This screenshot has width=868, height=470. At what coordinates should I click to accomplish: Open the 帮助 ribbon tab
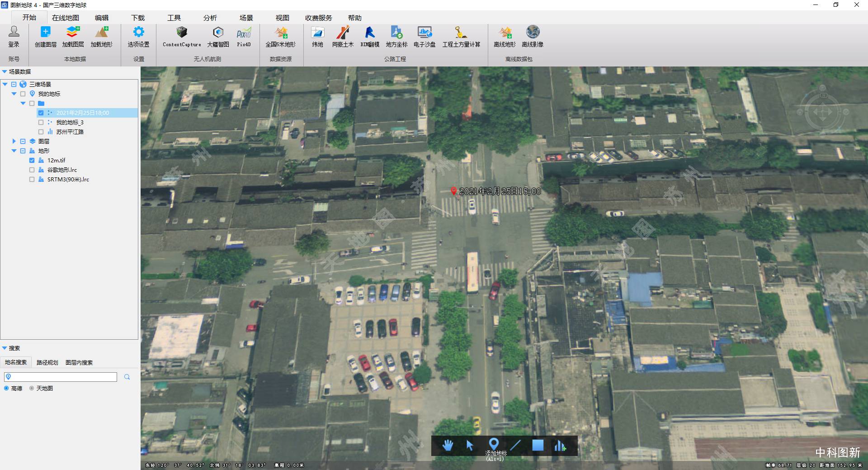click(355, 18)
